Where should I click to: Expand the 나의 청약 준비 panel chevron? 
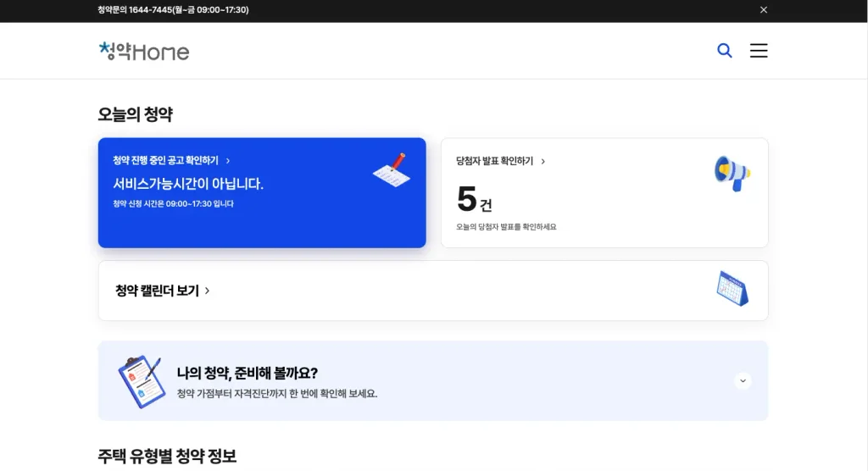coord(743,381)
